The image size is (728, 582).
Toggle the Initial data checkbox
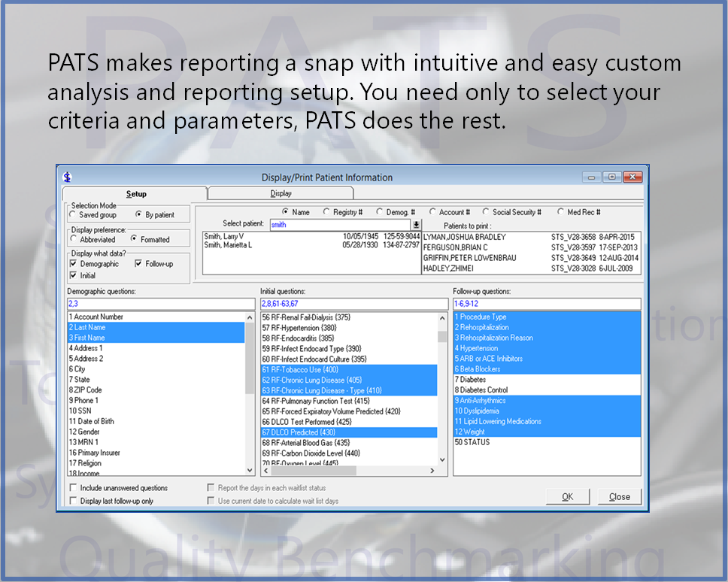[x=83, y=275]
